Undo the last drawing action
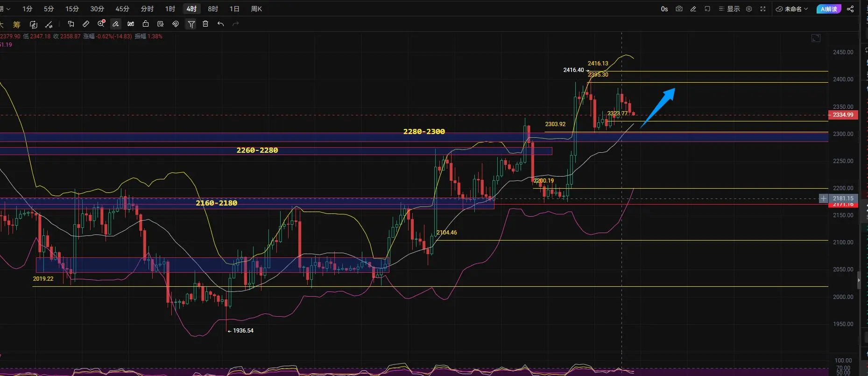The height and width of the screenshot is (376, 868). 220,24
